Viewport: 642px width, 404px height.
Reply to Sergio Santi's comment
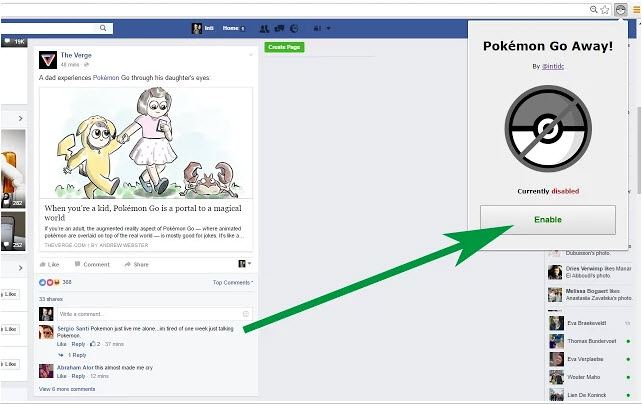click(x=78, y=344)
